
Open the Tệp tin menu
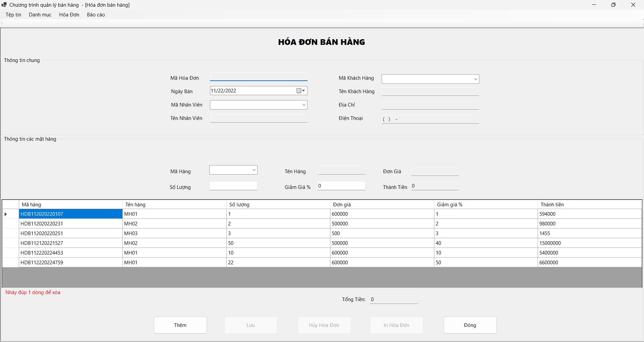(13, 15)
